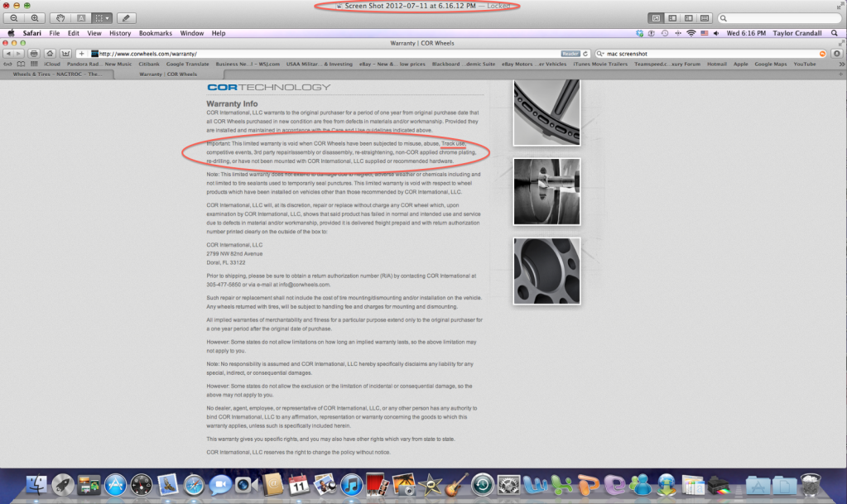
Task: Open the iTunes Movie Trailers bookmark
Action: pos(600,64)
